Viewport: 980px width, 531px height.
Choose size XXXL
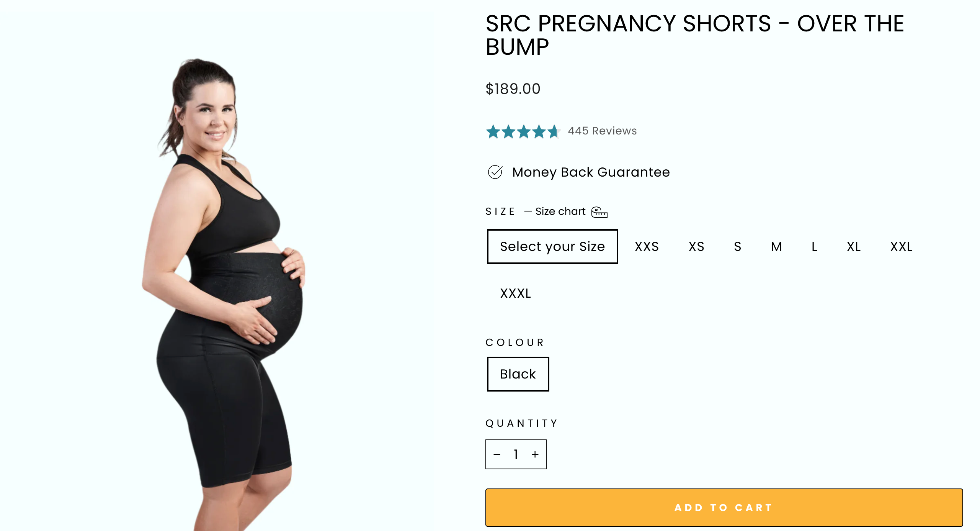pyautogui.click(x=515, y=293)
